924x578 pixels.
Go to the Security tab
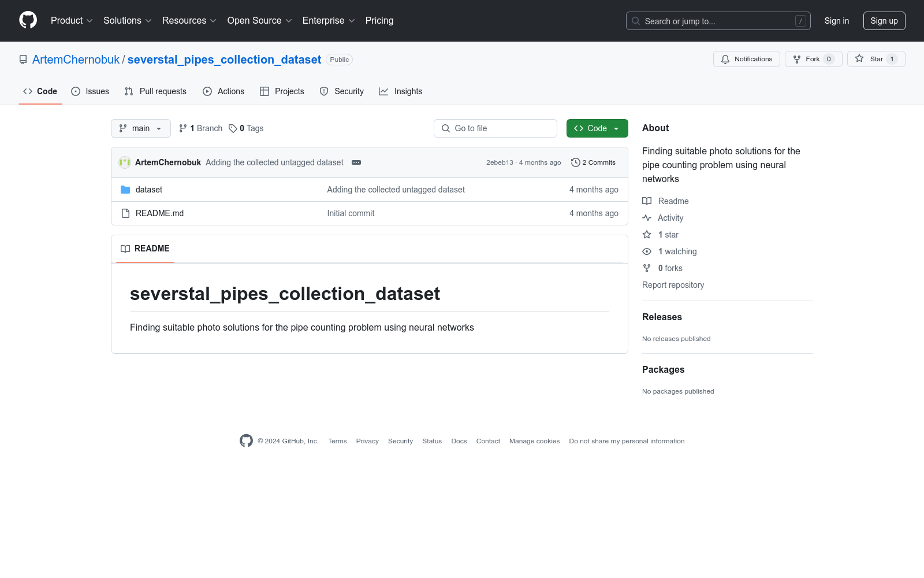pos(342,91)
